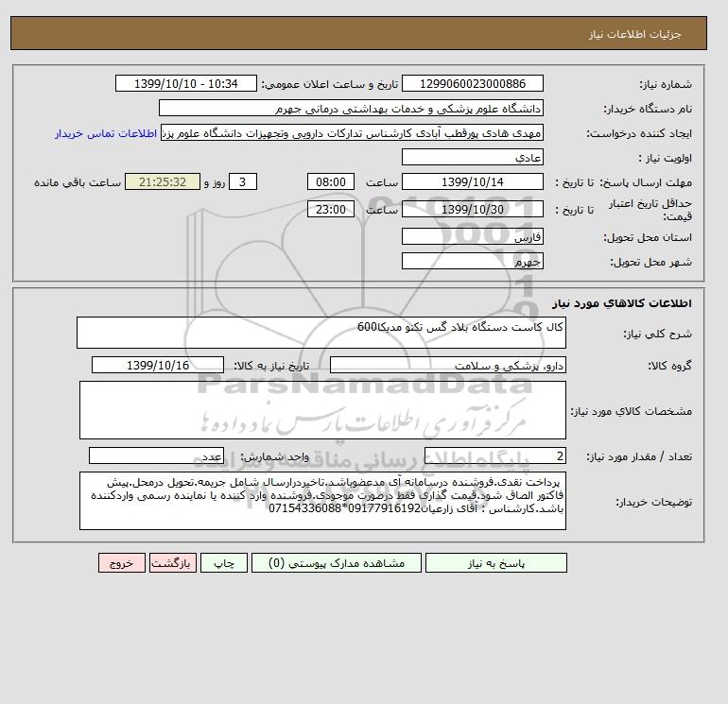The width and height of the screenshot is (728, 704).
Task: Click the شرح کلی نیاز label
Action: pos(657,334)
